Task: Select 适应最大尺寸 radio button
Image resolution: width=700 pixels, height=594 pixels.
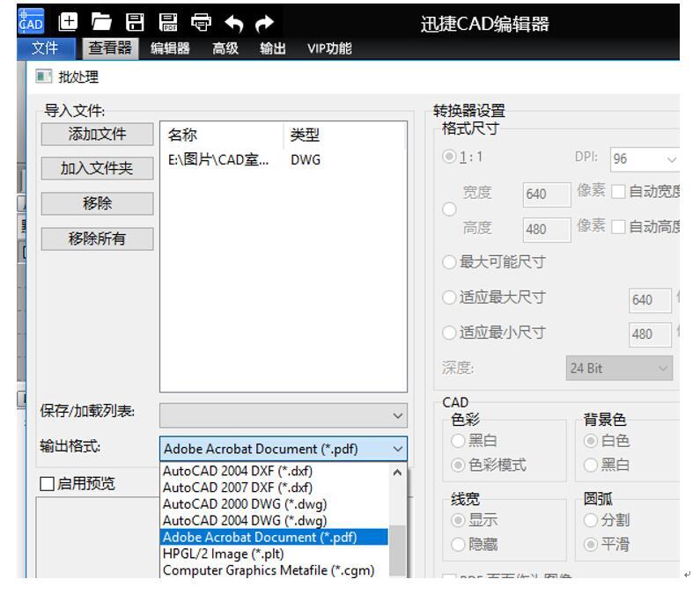Action: coord(449,297)
